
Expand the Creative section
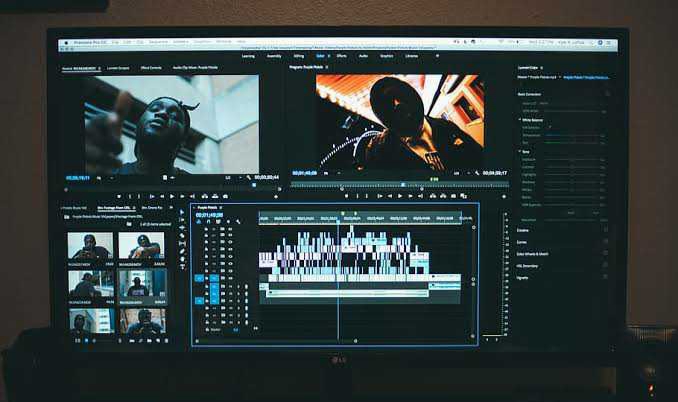coord(522,230)
